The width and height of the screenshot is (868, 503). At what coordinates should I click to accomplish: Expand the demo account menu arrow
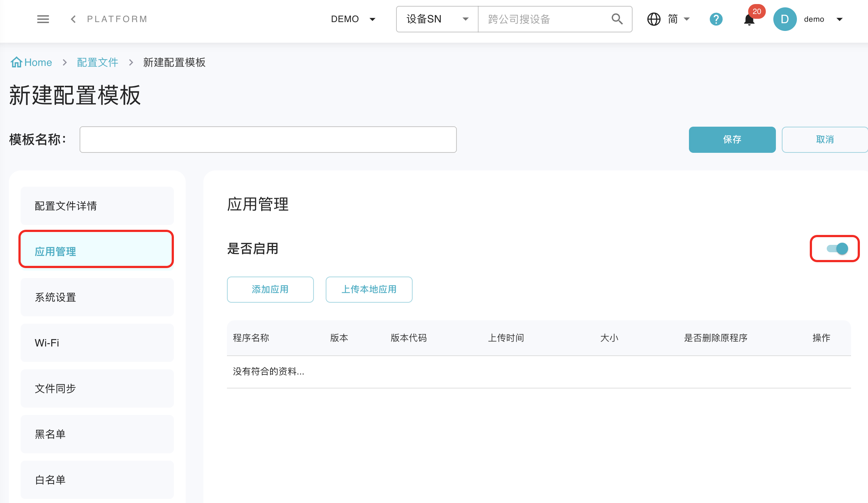point(840,19)
